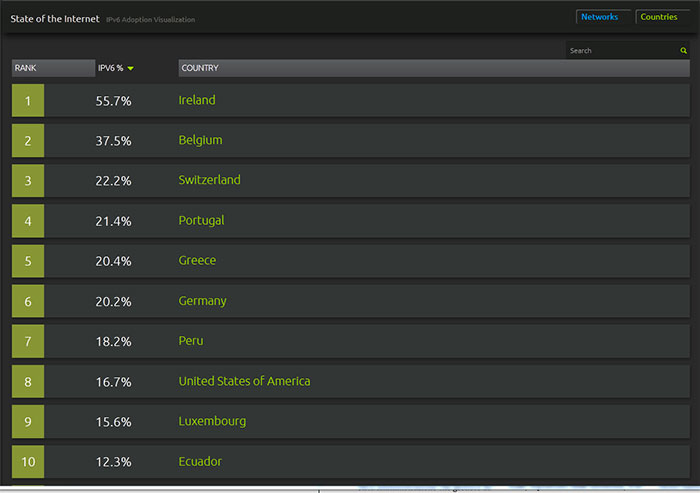
Task: Click the 37.5% value for Belgium
Action: point(113,141)
